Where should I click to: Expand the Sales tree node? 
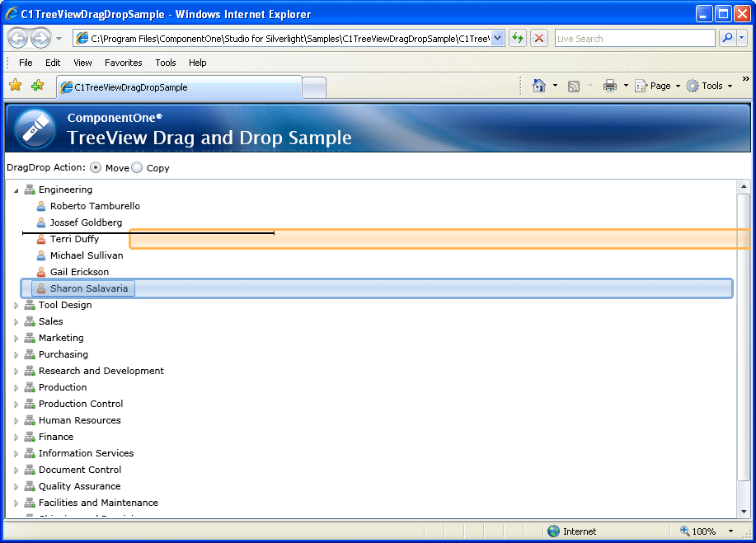15,321
